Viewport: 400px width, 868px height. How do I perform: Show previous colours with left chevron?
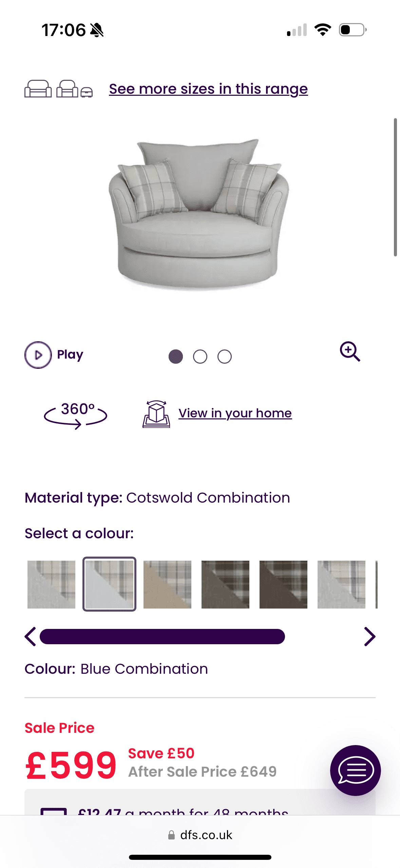[30, 636]
